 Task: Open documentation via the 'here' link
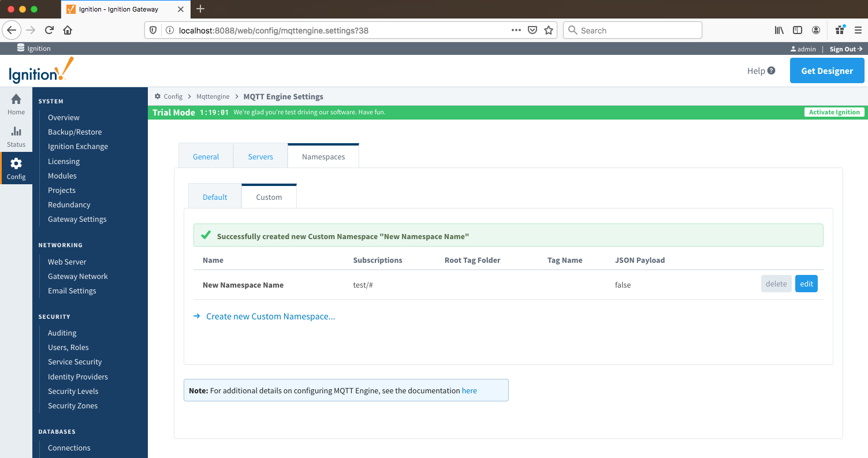coord(470,390)
